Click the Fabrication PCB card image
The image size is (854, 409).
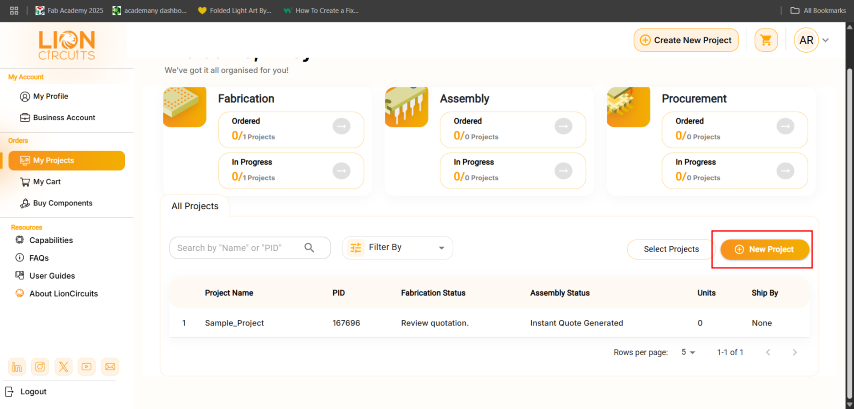coord(185,107)
